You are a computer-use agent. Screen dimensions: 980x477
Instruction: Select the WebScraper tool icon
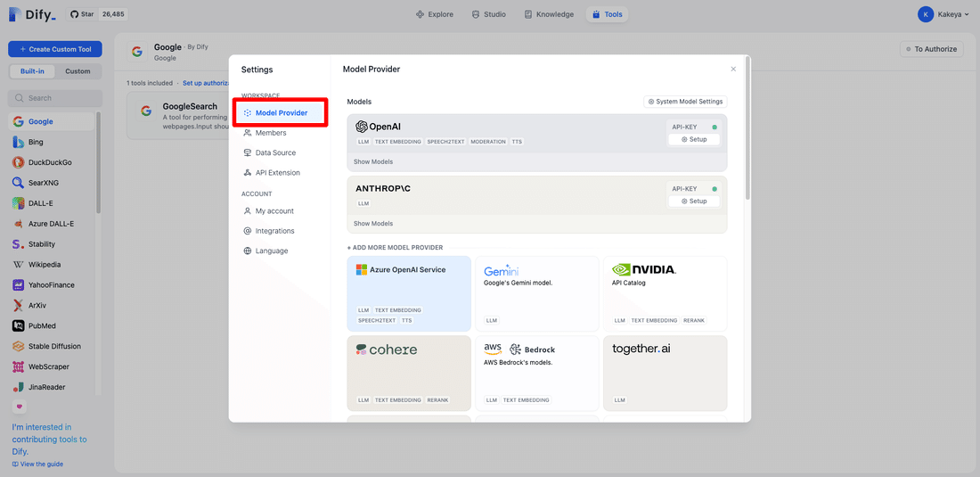point(18,367)
